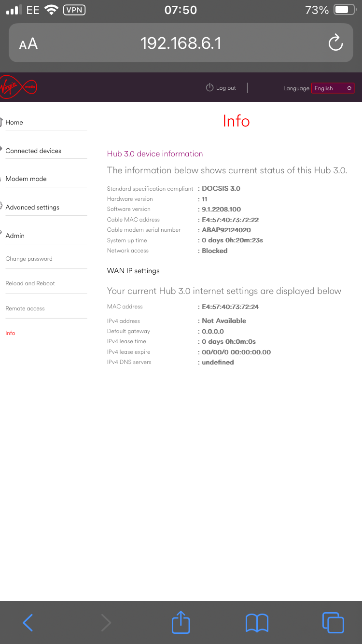Reload the page with refresh icon
This screenshot has height=644, width=362.
[335, 43]
